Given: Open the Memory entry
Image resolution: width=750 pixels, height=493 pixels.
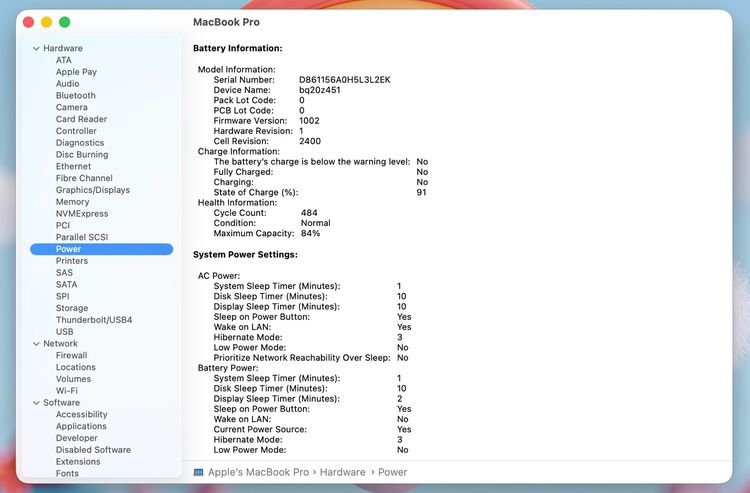Looking at the screenshot, I should click(x=72, y=202).
